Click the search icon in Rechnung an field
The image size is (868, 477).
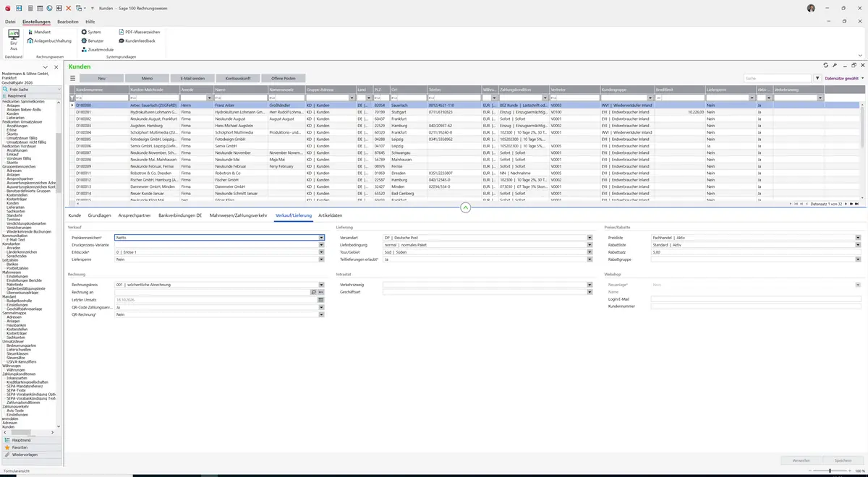314,292
